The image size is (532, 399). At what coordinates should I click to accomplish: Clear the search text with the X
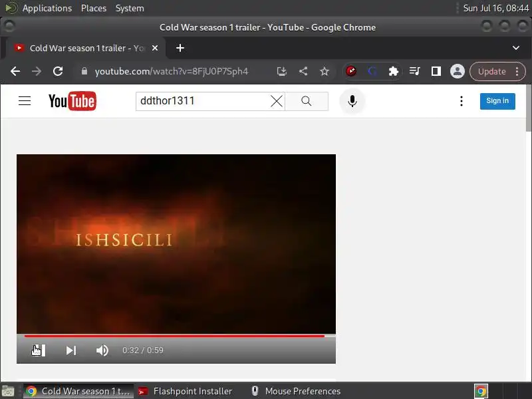click(x=277, y=101)
